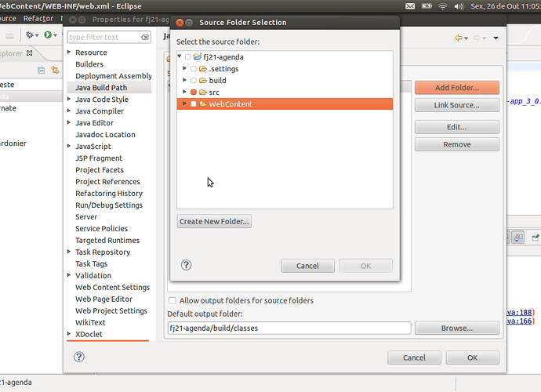Click the .settings folder icon
This screenshot has height=392, width=541.
point(203,69)
